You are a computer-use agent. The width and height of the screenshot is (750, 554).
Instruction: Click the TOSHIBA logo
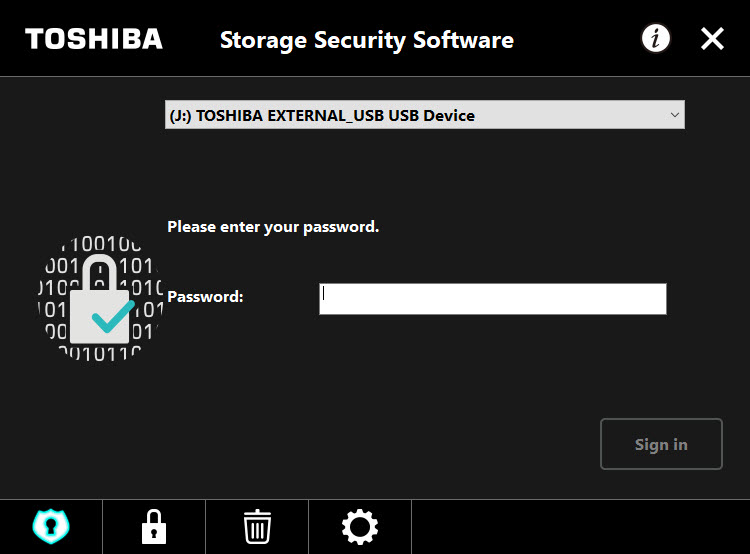94,39
